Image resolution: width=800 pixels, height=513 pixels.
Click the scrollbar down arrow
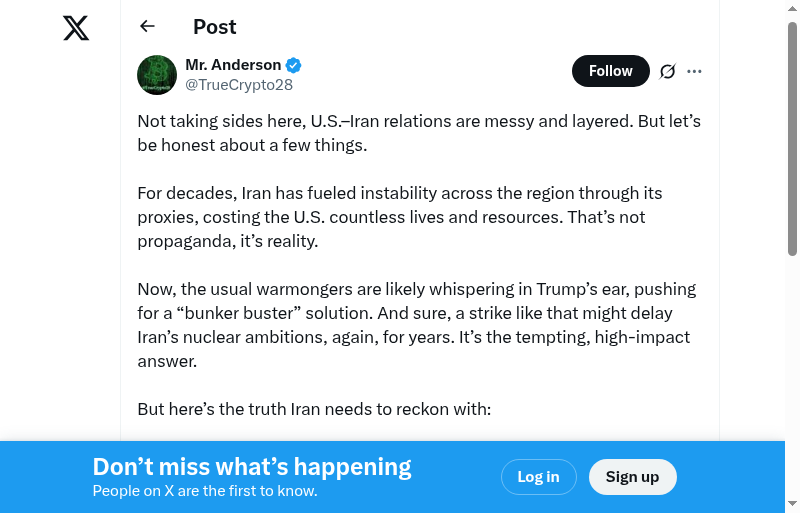[x=792, y=503]
